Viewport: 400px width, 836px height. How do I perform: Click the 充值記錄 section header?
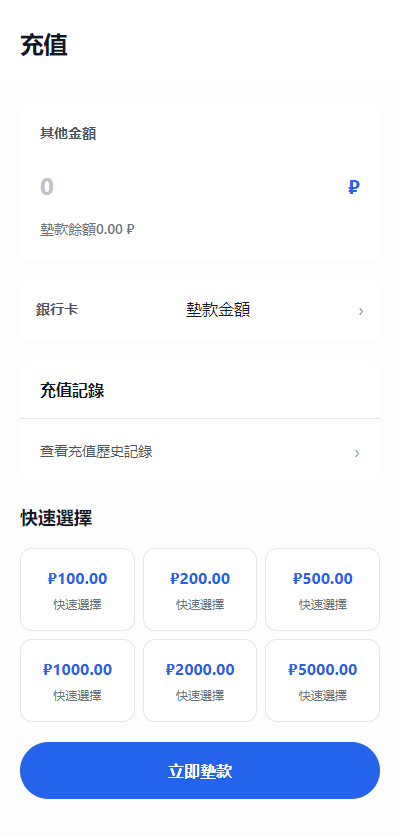click(72, 390)
